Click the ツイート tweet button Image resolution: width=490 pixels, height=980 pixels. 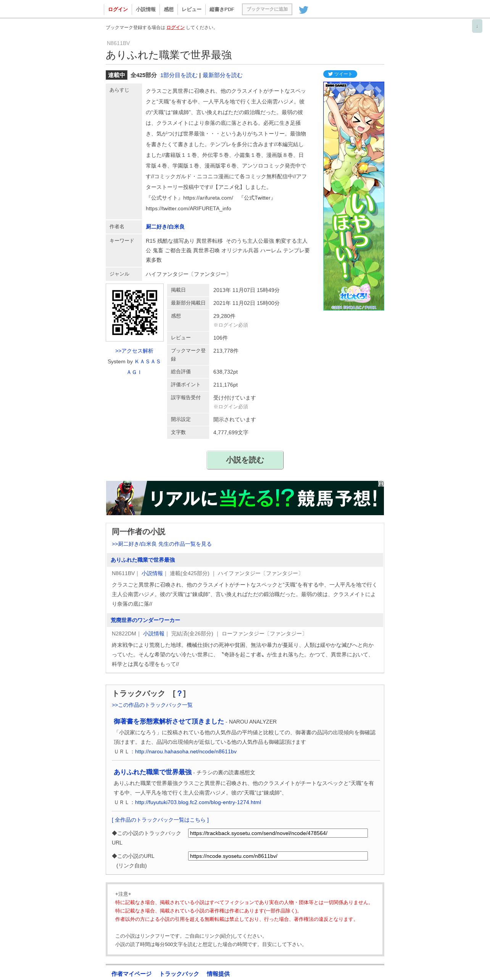pyautogui.click(x=340, y=74)
